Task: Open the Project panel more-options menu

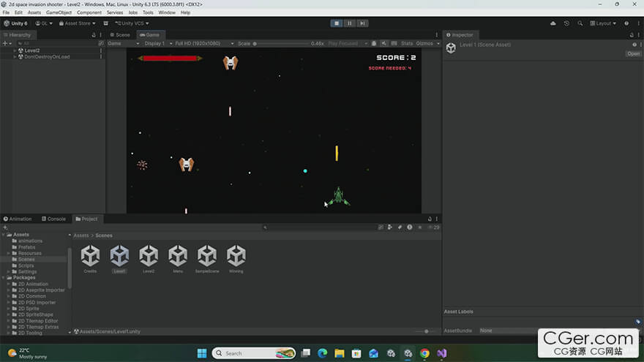Action: 437,219
